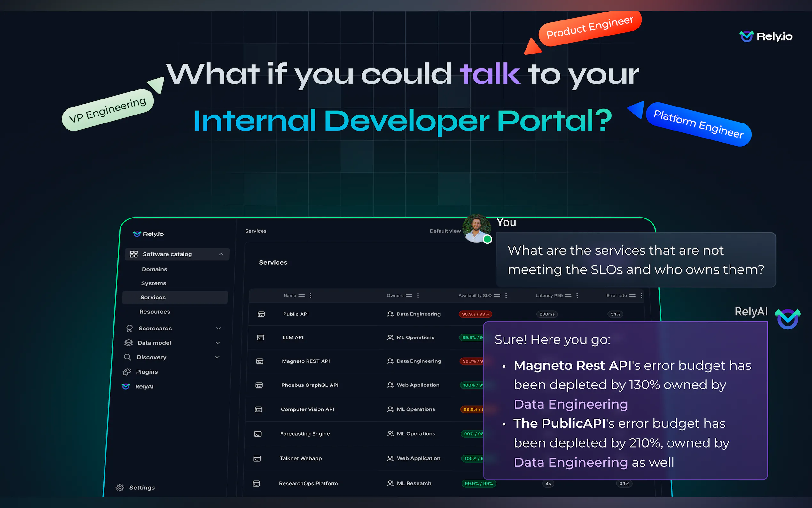Go to Resources in the sidebar
The height and width of the screenshot is (508, 812).
point(155,312)
